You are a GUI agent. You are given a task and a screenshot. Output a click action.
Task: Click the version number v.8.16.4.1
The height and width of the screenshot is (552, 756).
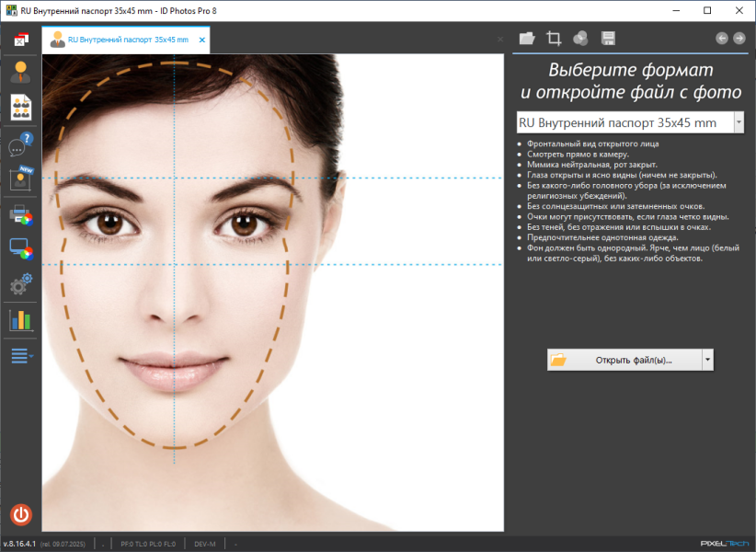coord(19,544)
